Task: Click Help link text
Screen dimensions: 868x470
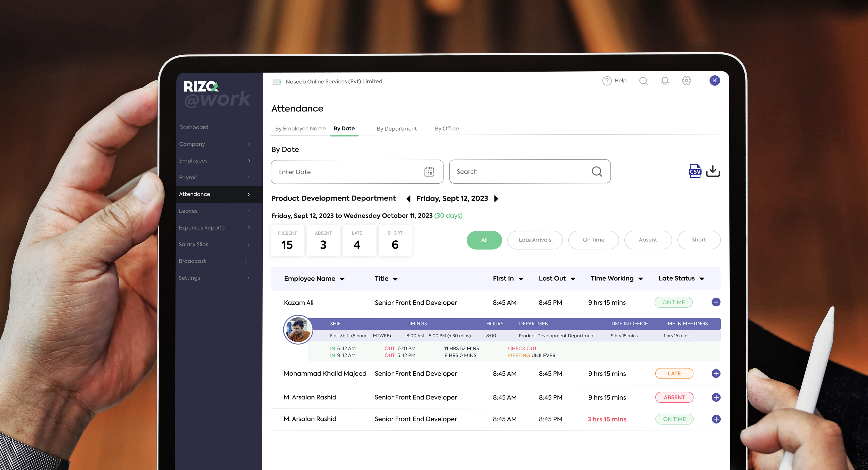Action: 620,81
